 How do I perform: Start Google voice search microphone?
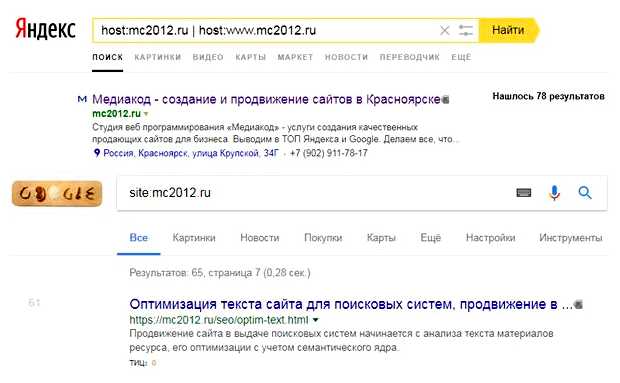click(x=554, y=193)
